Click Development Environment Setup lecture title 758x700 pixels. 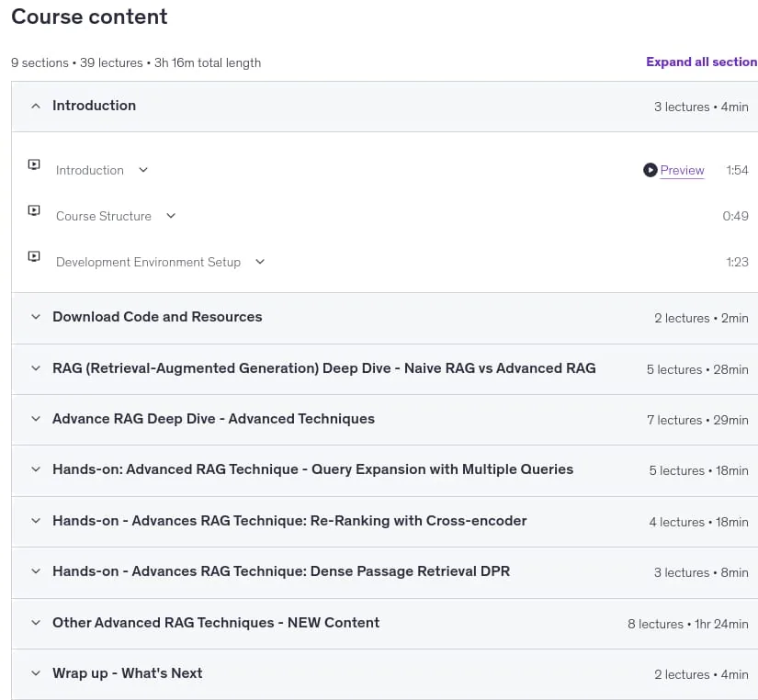(x=148, y=262)
